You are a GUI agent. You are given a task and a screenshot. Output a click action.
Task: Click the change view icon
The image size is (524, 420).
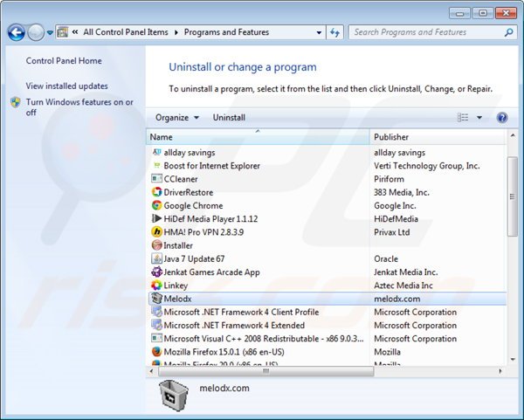[463, 117]
